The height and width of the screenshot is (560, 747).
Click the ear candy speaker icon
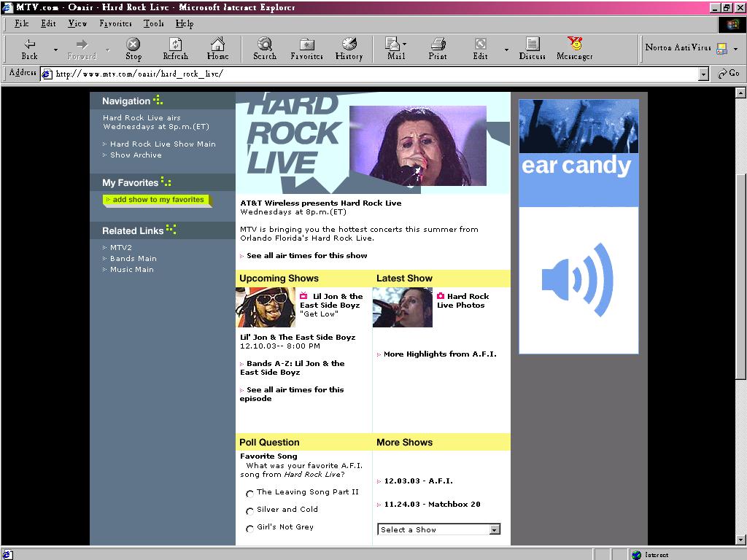578,279
